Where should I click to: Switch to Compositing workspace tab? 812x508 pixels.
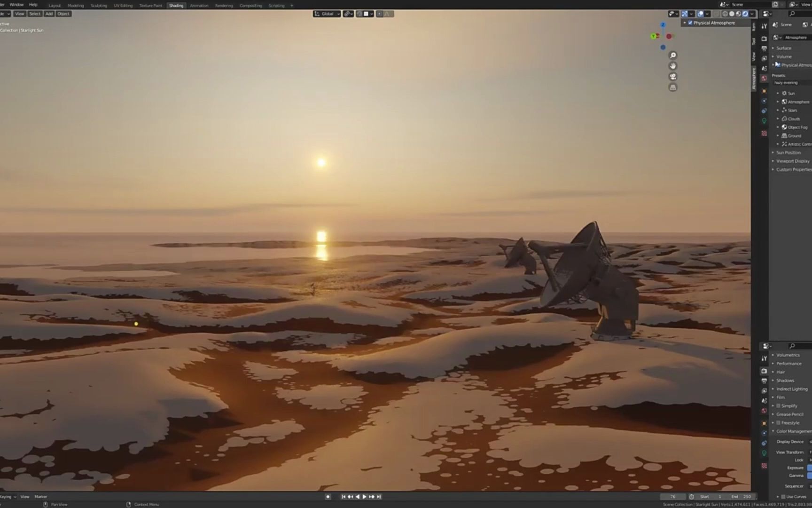(251, 6)
